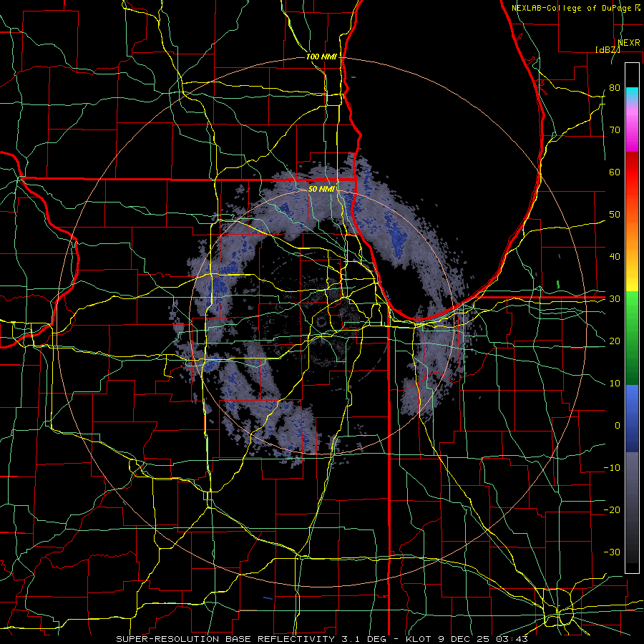Select the -20 dBZ legend label
This screenshot has height=644, width=644.
click(x=612, y=509)
